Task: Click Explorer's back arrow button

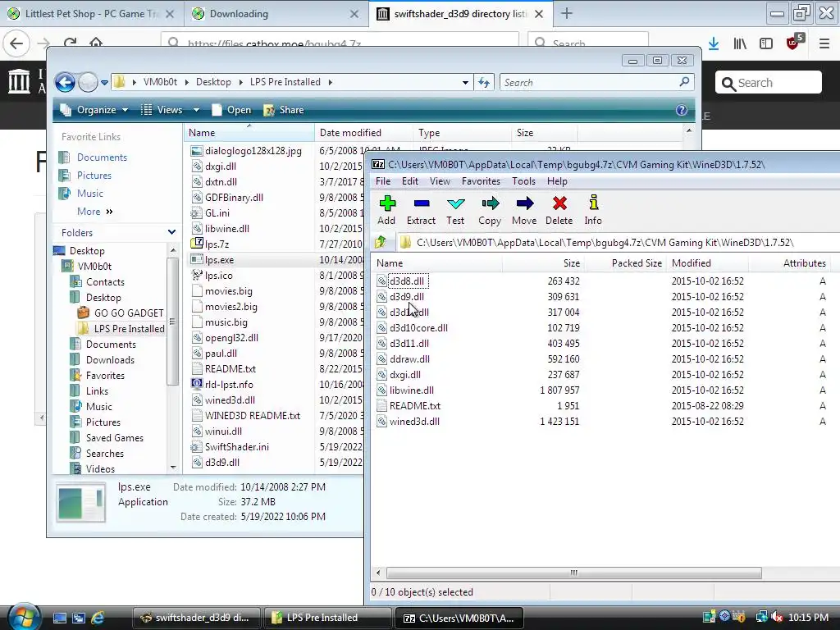Action: [66, 83]
